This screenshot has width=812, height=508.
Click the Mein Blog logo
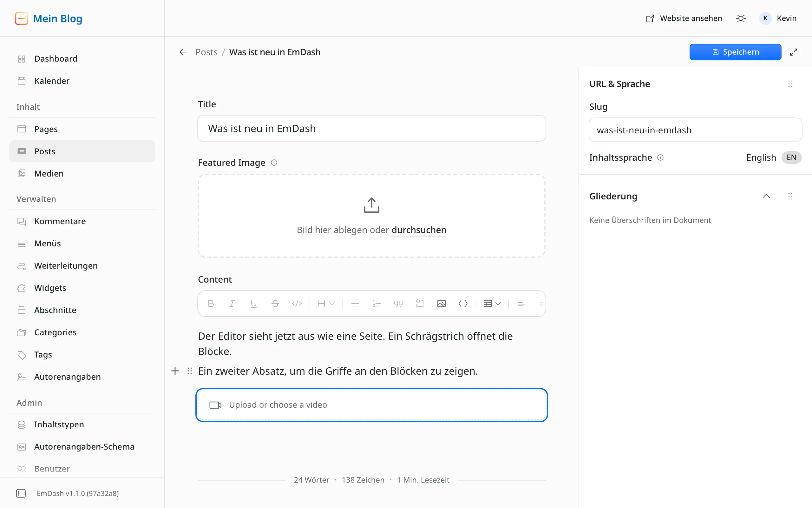49,18
